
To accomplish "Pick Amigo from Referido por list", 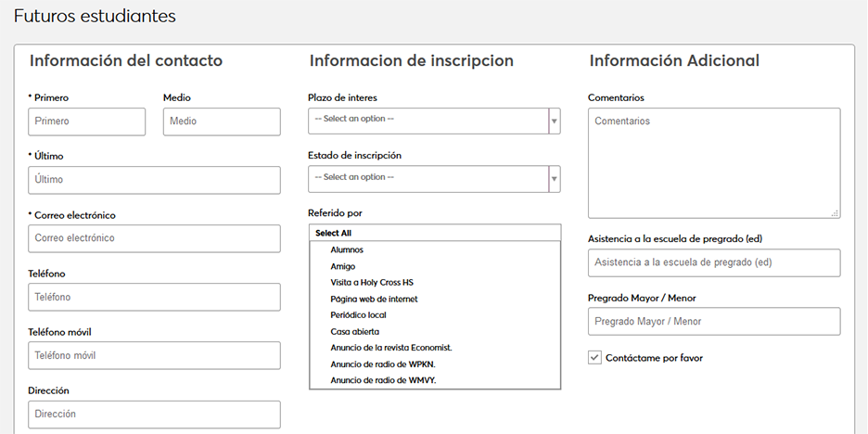I will [343, 266].
